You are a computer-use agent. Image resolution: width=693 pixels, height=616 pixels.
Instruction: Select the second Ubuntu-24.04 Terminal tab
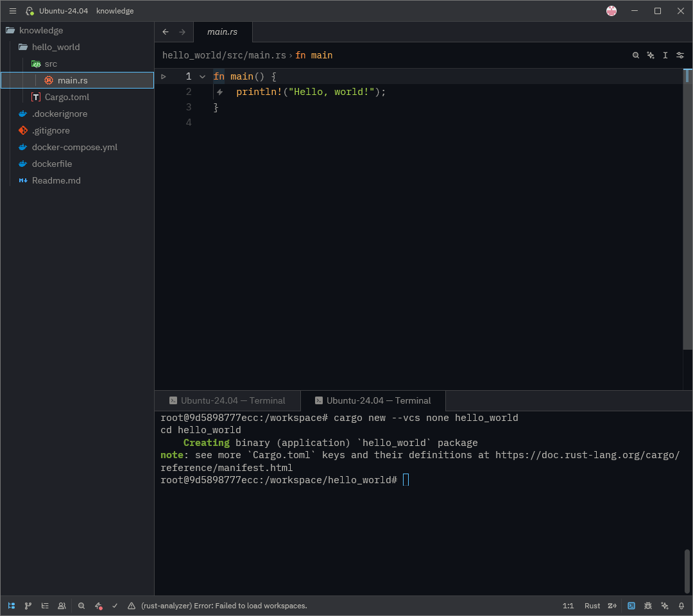[373, 401]
